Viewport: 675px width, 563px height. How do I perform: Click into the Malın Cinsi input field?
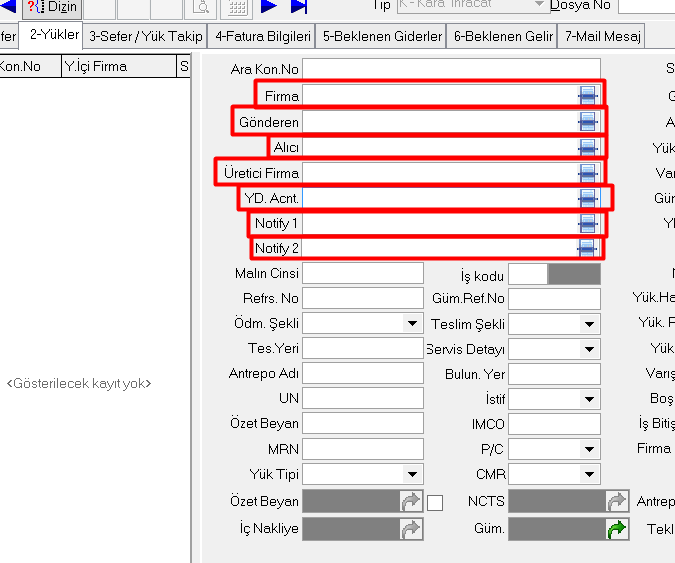[362, 273]
